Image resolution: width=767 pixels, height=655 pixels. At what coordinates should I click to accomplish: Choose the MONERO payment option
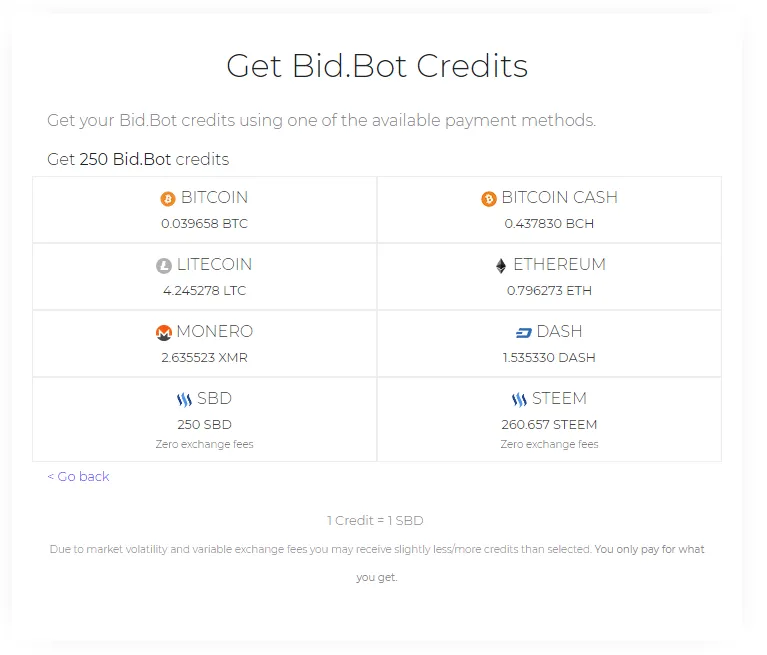click(215, 332)
